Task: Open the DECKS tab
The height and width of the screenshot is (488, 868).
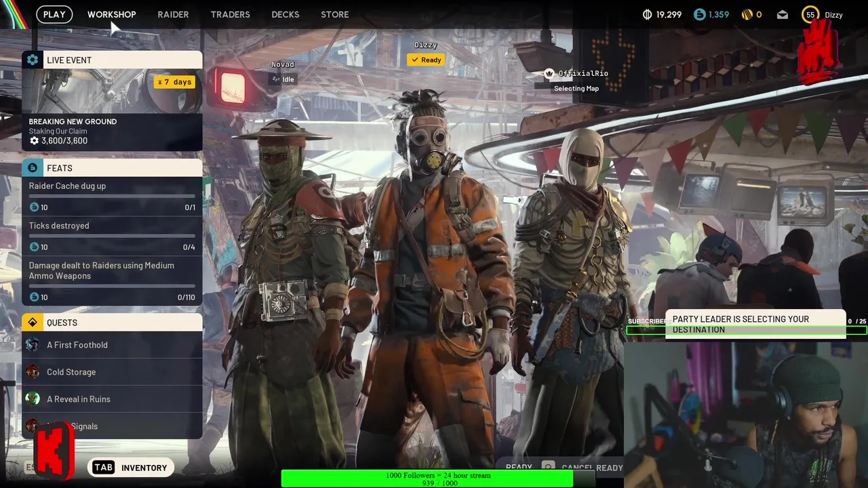Action: coord(285,14)
